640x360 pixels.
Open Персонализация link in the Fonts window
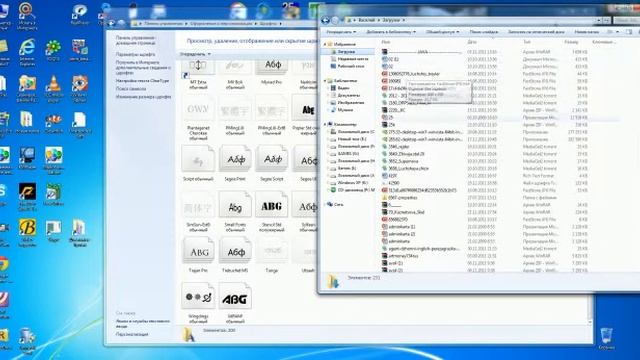(132, 334)
